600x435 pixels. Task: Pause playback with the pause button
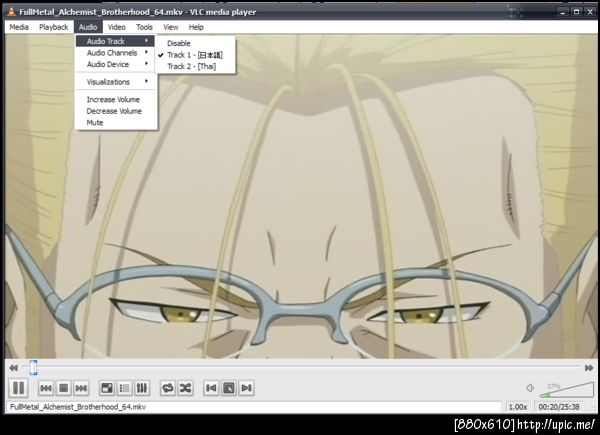click(x=18, y=388)
